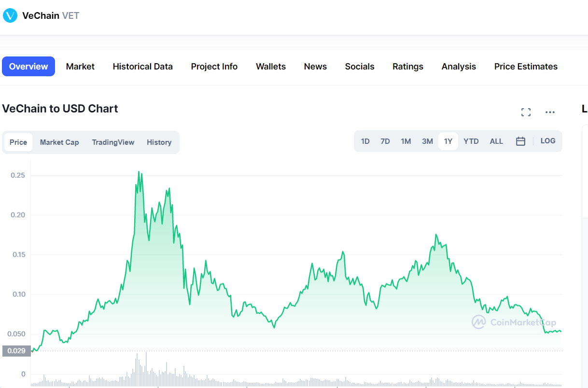Viewport: 588px width, 388px height.
Task: Open the Wallets tab
Action: point(271,67)
